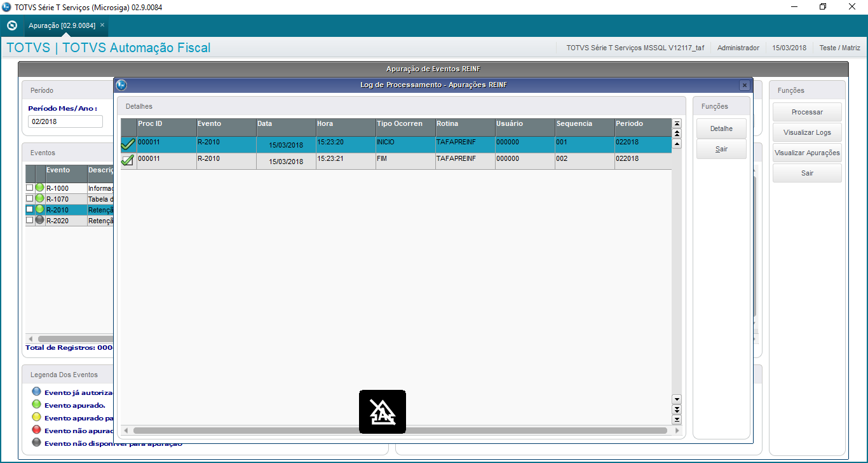This screenshot has height=463, width=868.
Task: Click the left arrow of log grid scrollbar
Action: pyautogui.click(x=126, y=431)
